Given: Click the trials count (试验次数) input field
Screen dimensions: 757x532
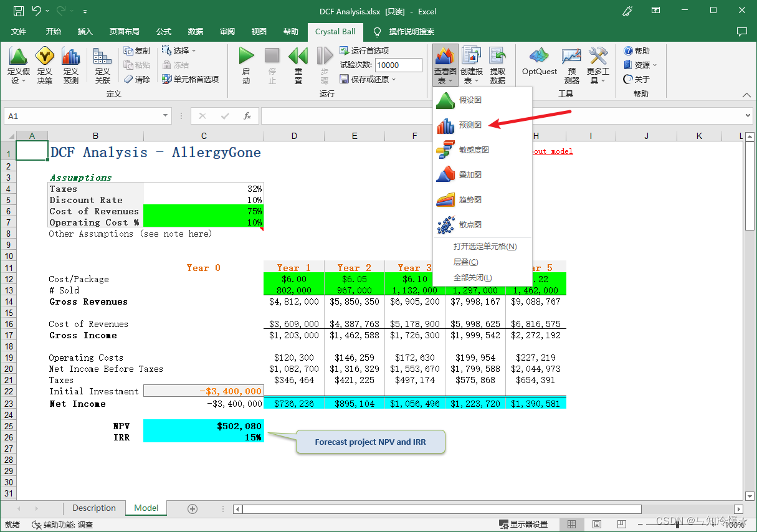Looking at the screenshot, I should [x=399, y=65].
